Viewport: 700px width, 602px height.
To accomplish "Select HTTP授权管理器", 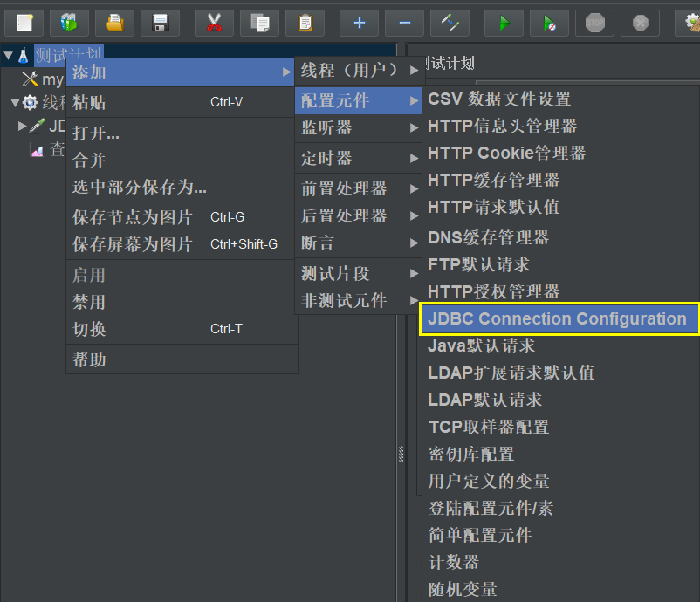I will (560, 291).
